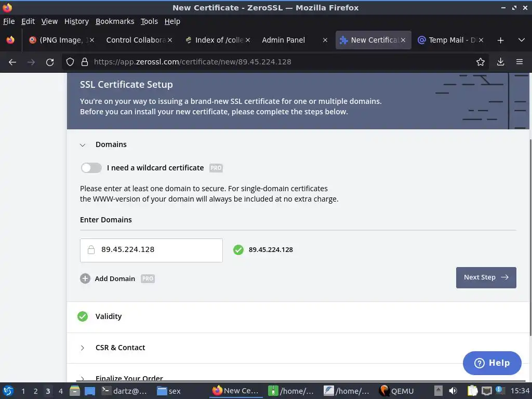Click the Next Step button
532x399 pixels.
pos(486,278)
